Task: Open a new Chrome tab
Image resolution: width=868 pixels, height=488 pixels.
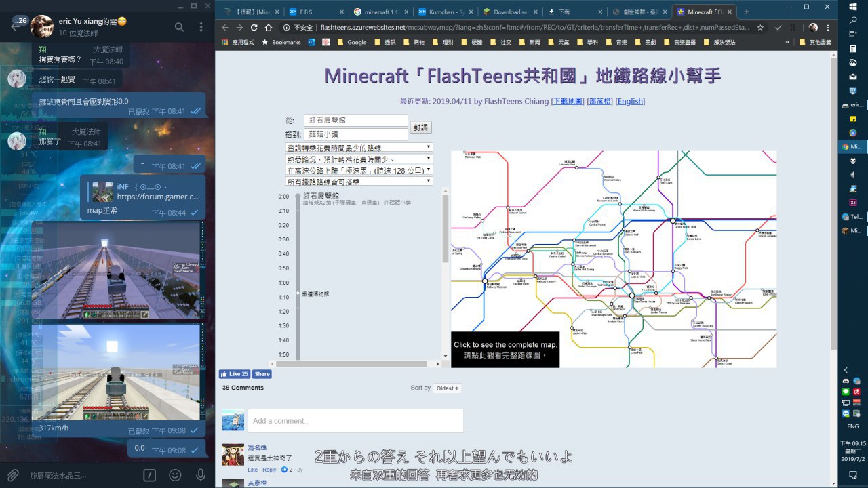Action: click(747, 12)
